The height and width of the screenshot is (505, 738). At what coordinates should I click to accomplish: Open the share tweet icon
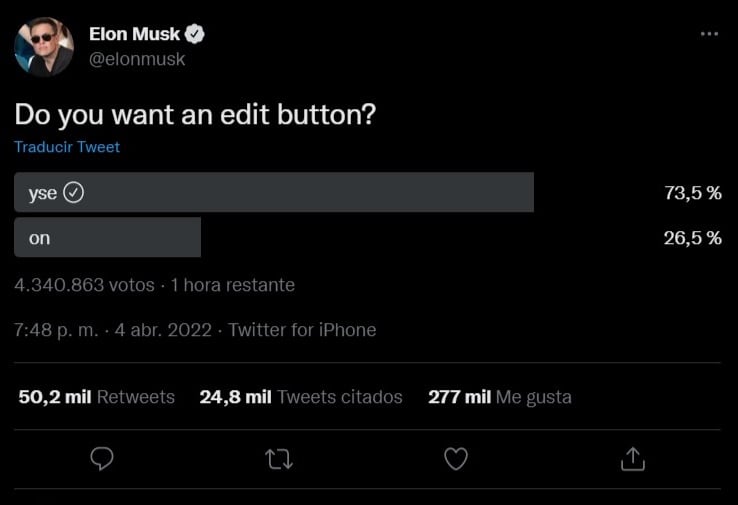click(x=632, y=458)
